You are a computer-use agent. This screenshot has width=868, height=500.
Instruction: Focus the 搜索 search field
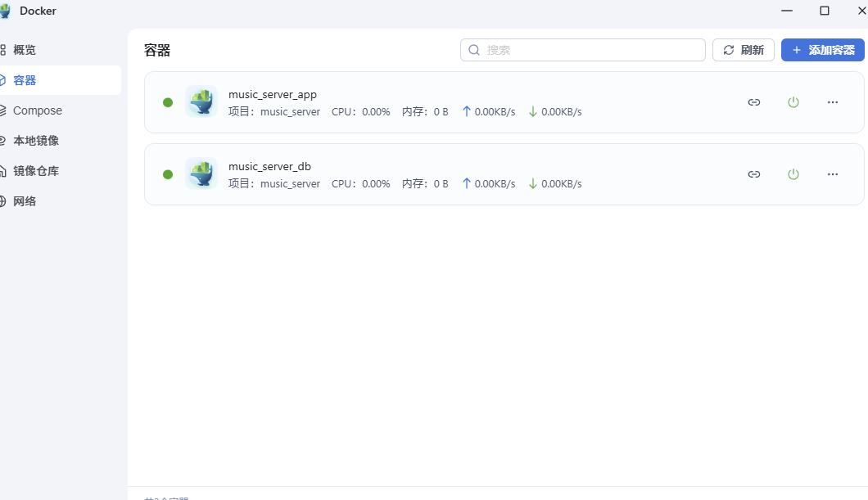pos(583,50)
